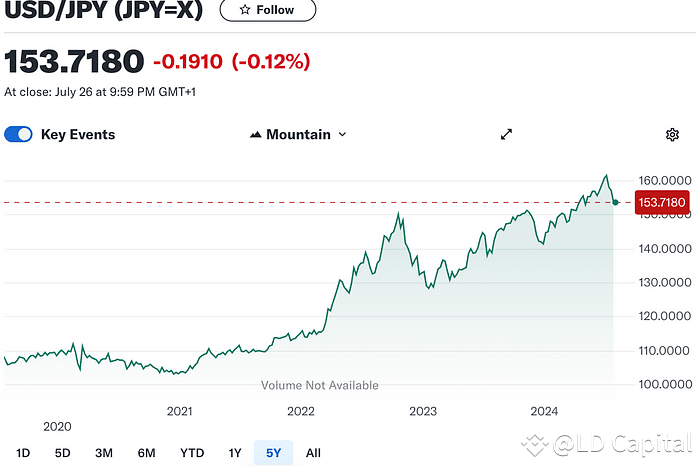This screenshot has width=700, height=466.
Task: Toggle the Key Events switch
Action: coord(19,135)
